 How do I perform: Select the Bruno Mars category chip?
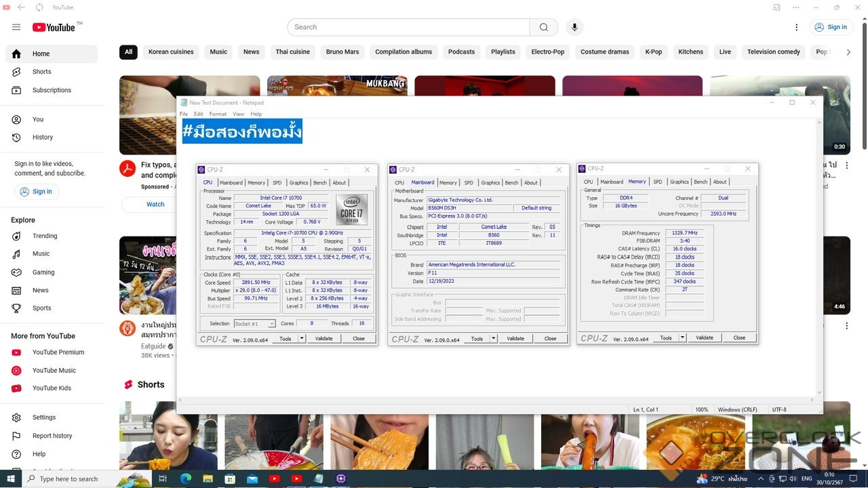pos(342,52)
